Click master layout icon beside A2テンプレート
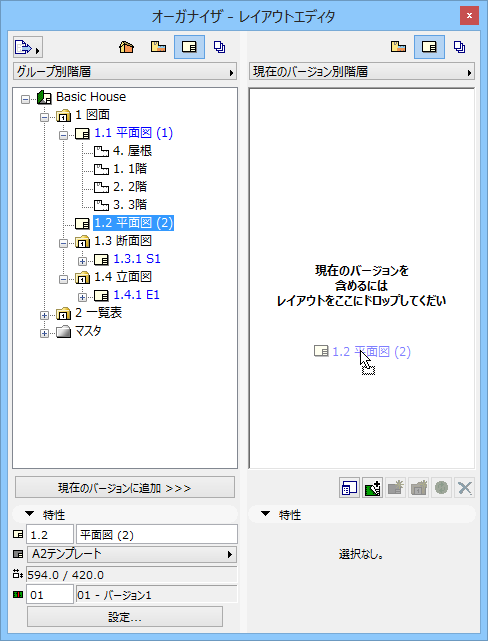Image resolution: width=488 pixels, height=641 pixels. pyautogui.click(x=18, y=554)
